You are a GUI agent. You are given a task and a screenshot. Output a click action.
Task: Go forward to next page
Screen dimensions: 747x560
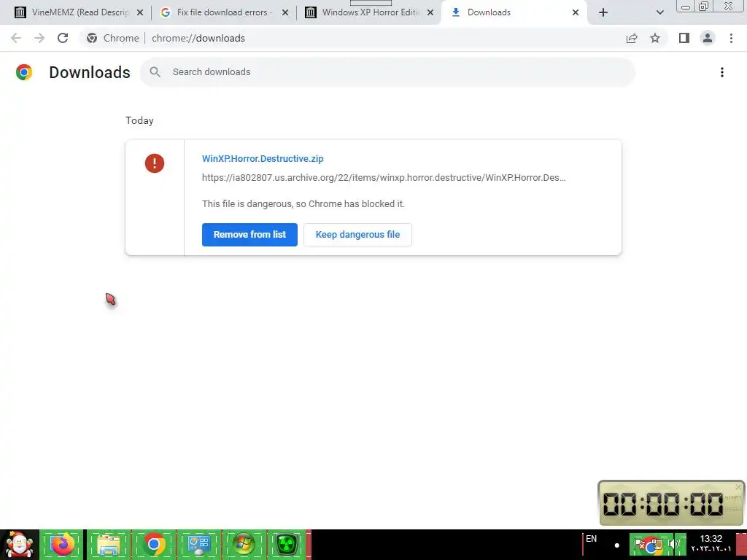[39, 38]
